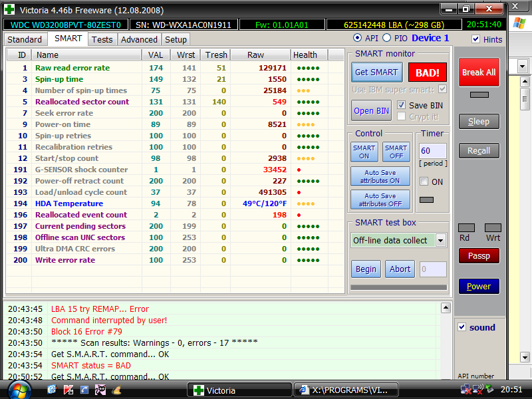
Task: Click the Raw column header
Action: [260, 55]
